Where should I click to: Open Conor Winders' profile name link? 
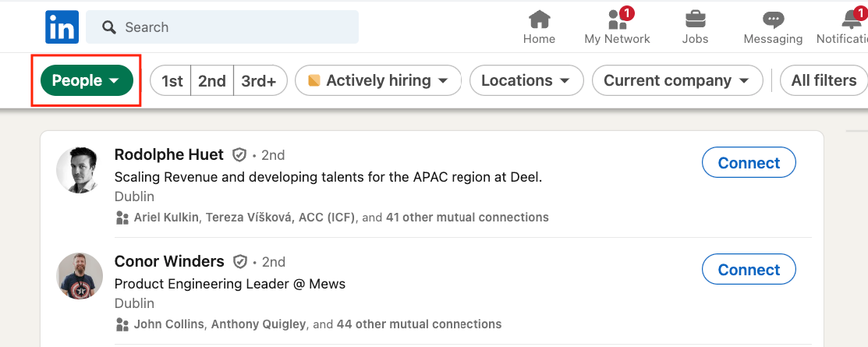[169, 261]
